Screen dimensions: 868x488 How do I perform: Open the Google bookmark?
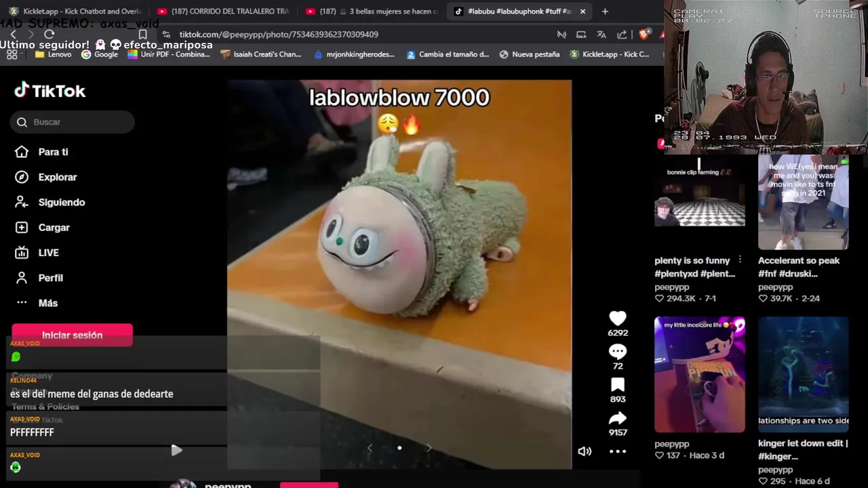click(100, 54)
